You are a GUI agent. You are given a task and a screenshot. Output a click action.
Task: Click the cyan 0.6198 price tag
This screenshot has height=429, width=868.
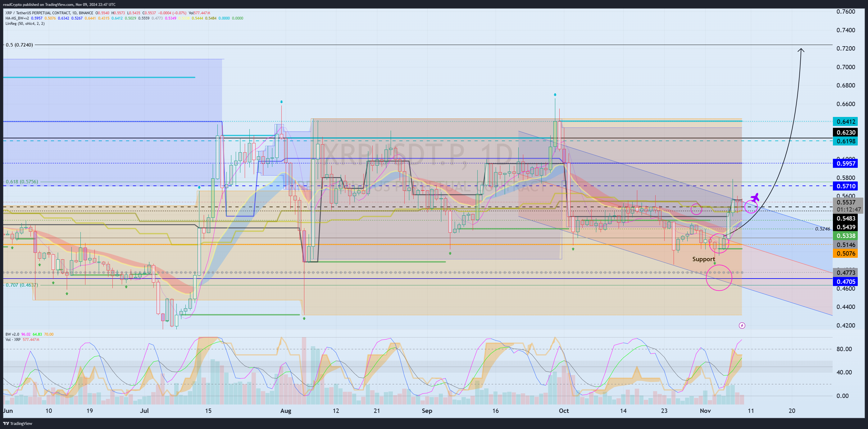pyautogui.click(x=846, y=141)
